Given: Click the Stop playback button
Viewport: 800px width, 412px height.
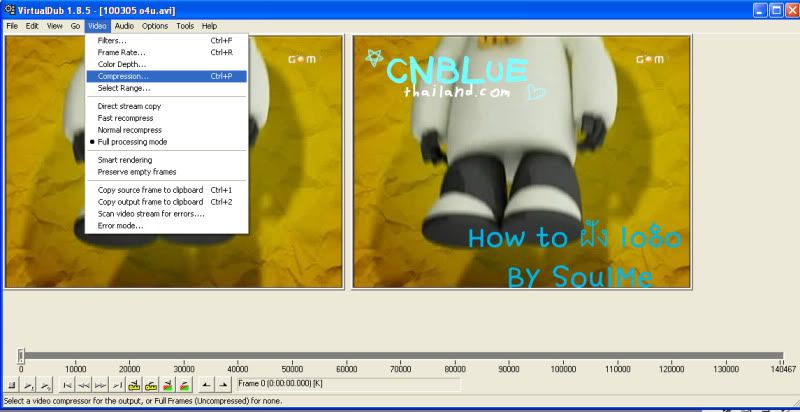Looking at the screenshot, I should tap(12, 385).
